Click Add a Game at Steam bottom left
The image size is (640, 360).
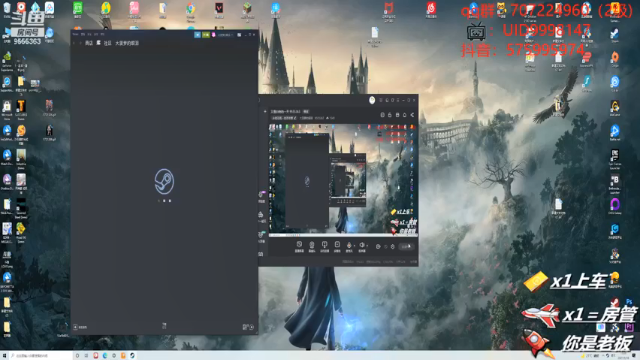point(80,327)
